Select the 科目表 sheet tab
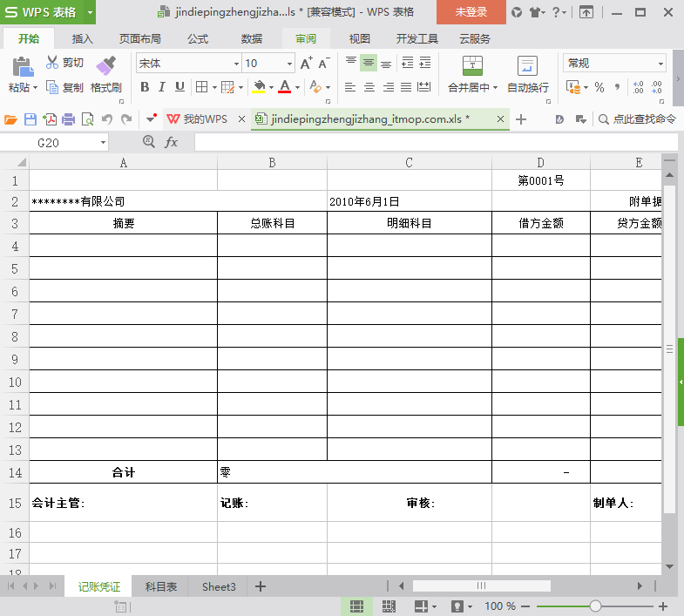Image resolution: width=684 pixels, height=616 pixels. tap(161, 586)
